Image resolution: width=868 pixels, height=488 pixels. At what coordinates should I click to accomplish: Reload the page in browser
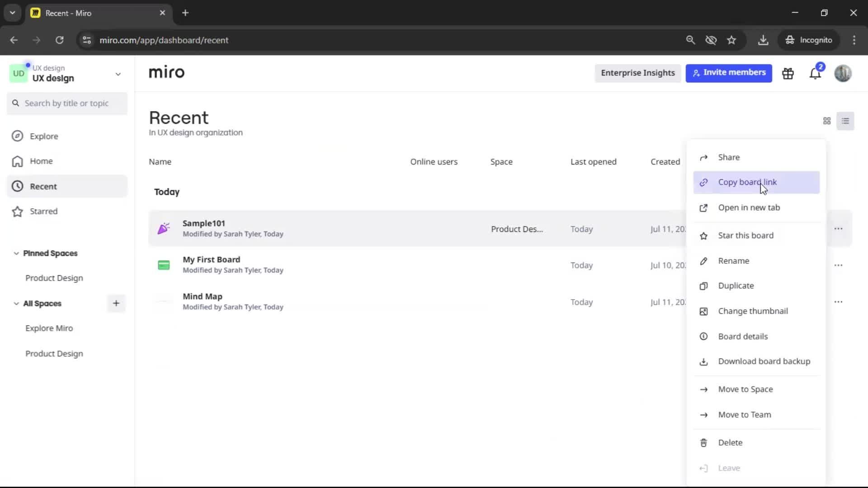[59, 40]
